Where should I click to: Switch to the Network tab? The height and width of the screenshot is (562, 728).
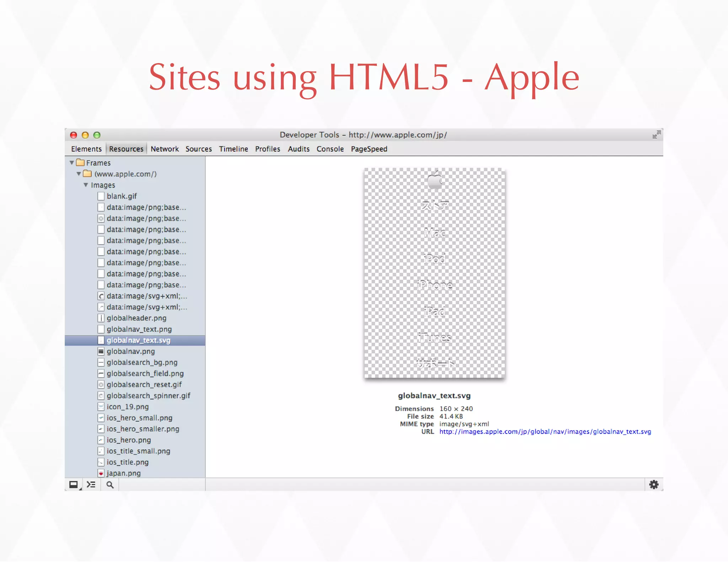[x=165, y=149]
